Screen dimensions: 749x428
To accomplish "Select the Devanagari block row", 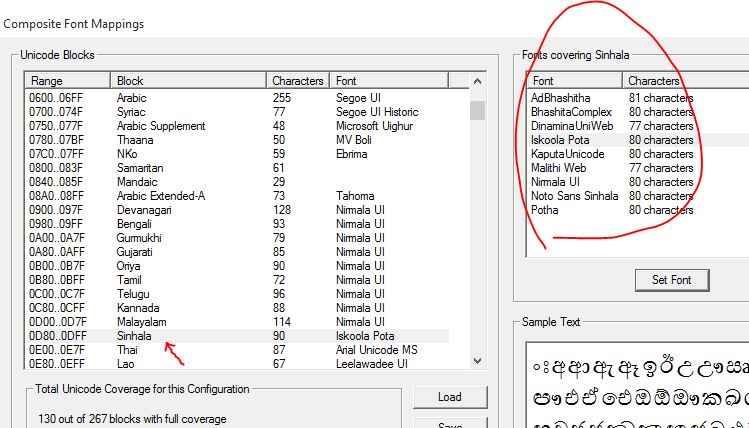I will click(237, 210).
